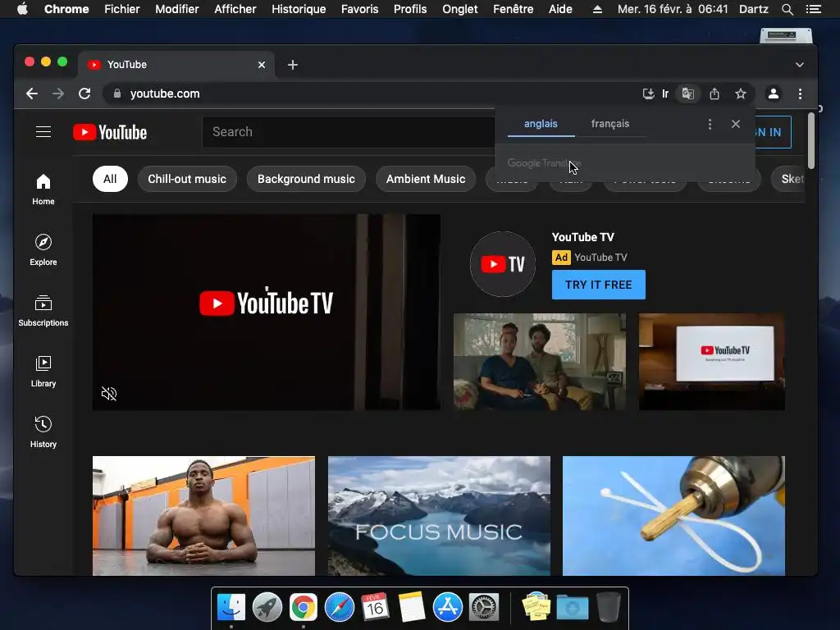This screenshot has width=840, height=630.
Task: Open the Apple menu
Action: (x=22, y=9)
